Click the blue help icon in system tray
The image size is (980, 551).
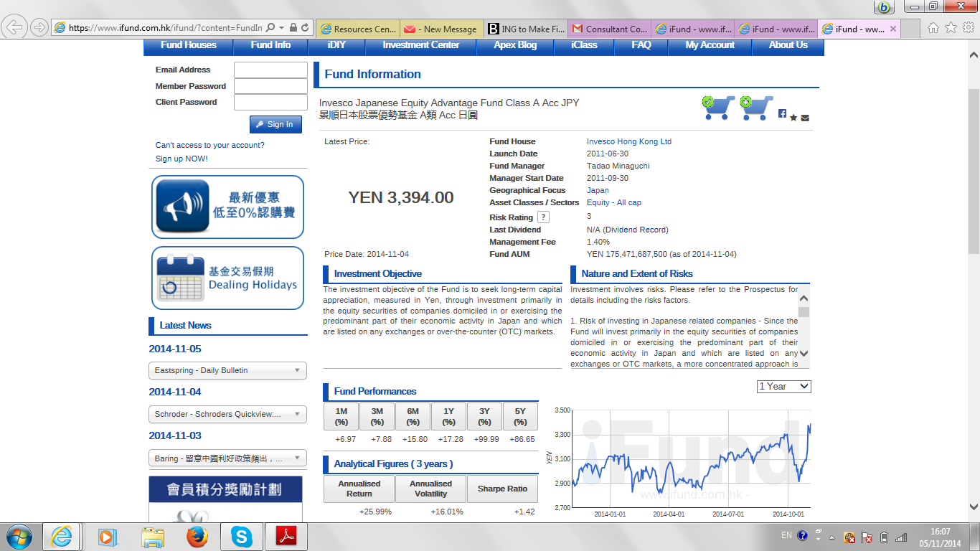tap(802, 536)
